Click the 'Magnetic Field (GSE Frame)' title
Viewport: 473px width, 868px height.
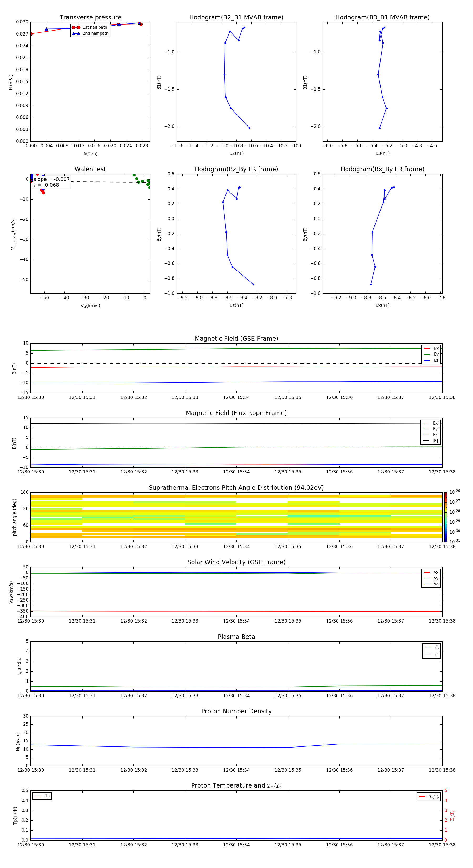pos(236,339)
